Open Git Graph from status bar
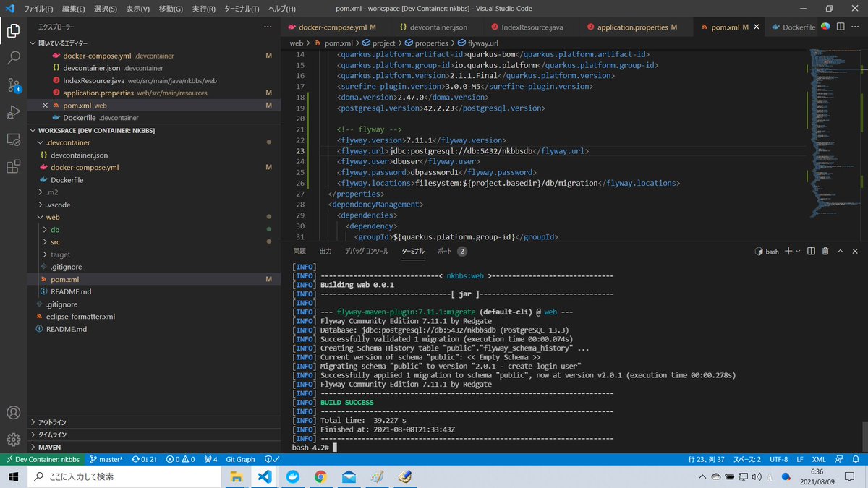Viewport: 868px width, 488px height. (241, 459)
